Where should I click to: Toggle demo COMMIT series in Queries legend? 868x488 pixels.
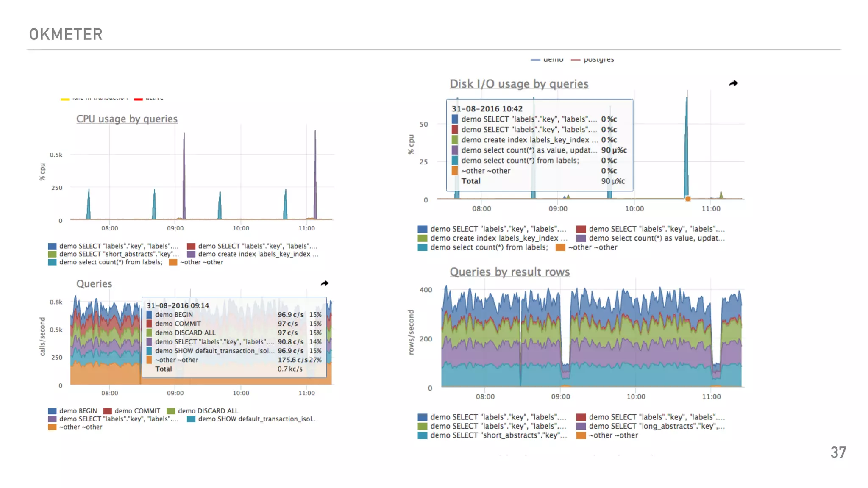[137, 411]
